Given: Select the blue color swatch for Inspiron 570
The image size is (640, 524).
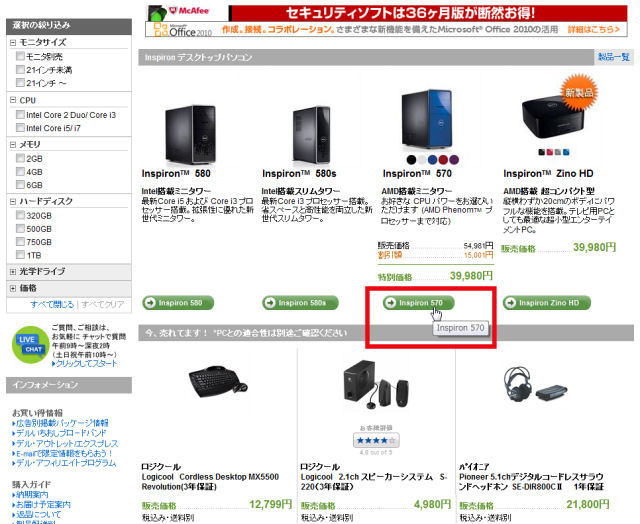Looking at the screenshot, I should click(x=432, y=160).
